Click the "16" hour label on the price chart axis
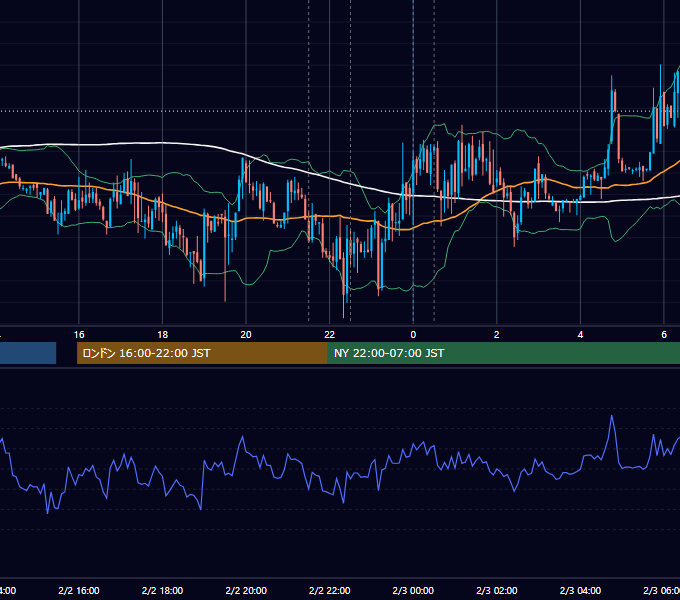The image size is (680, 600). coord(79,335)
